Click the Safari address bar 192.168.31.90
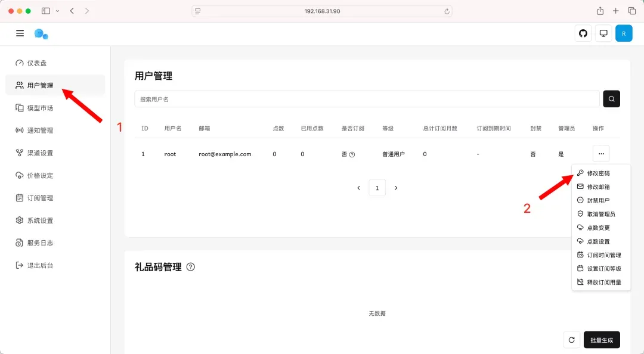The height and width of the screenshot is (354, 644). (322, 11)
